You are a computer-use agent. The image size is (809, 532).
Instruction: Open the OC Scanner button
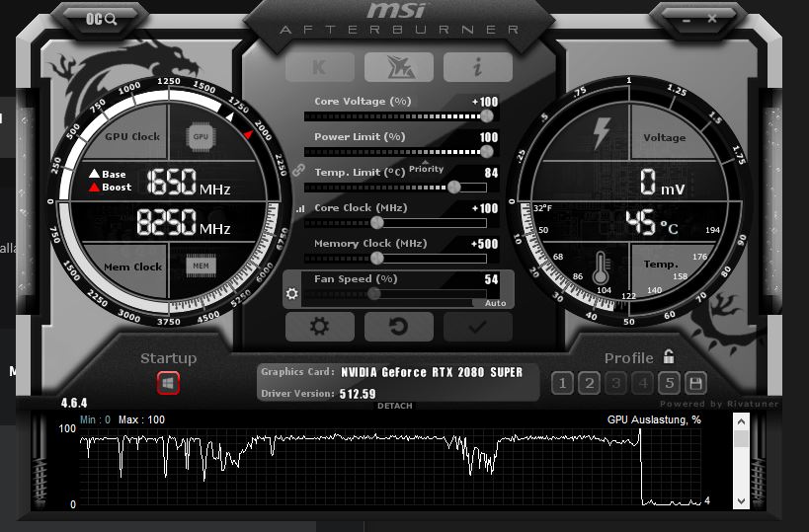pos(101,20)
